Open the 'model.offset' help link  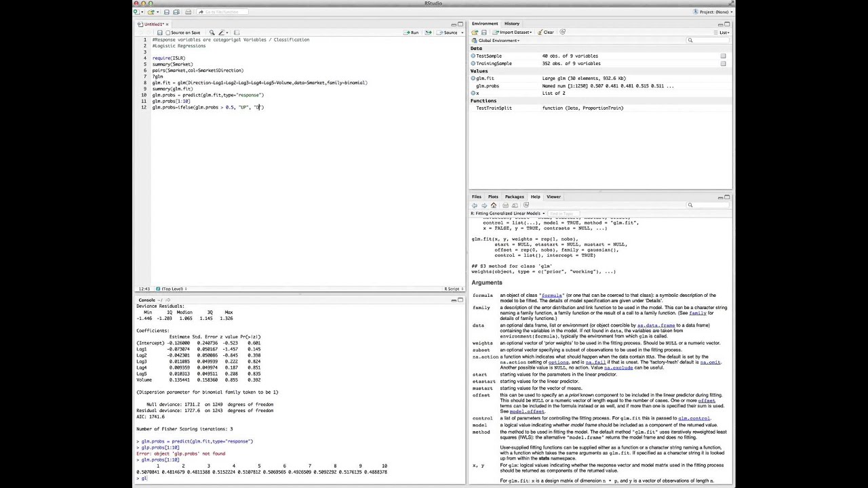point(527,411)
